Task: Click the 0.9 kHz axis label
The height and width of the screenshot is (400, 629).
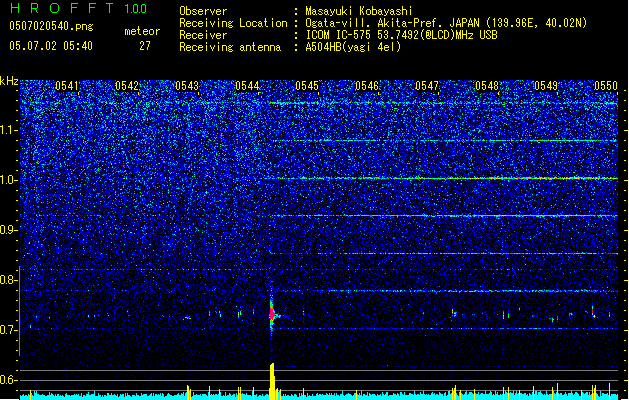Action: [9, 230]
